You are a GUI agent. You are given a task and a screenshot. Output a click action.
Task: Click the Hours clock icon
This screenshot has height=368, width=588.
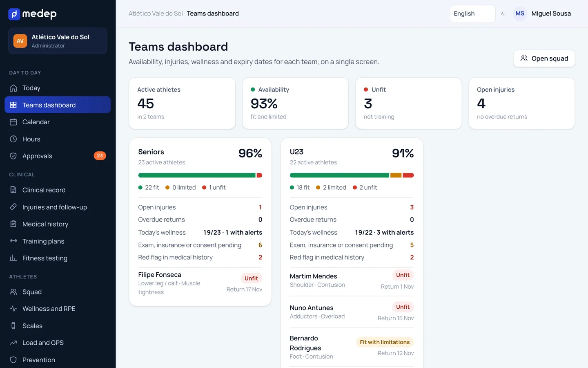coord(13,139)
